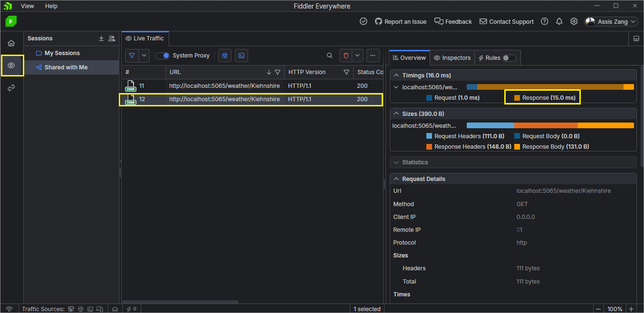The image size is (644, 313).
Task: Open the Compose (arrows) view in the sidebar
Action: (11, 88)
